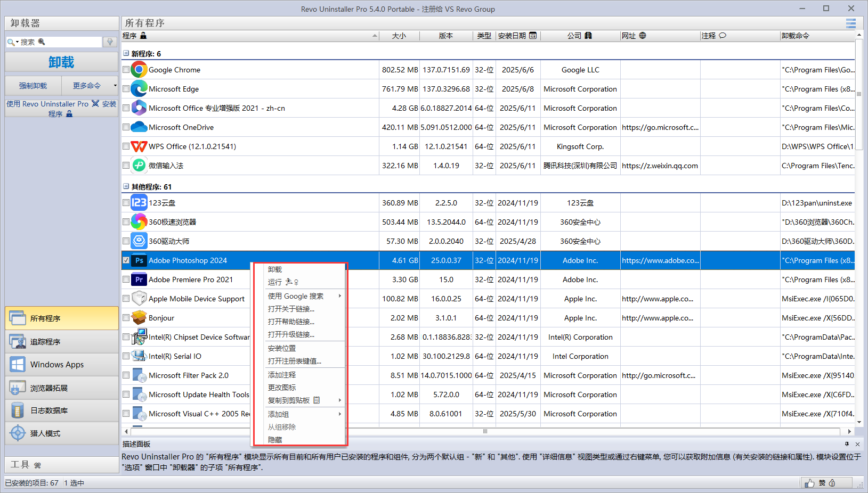The image size is (868, 493).
Task: Collapse the 其他程序: 61 group
Action: coord(126,186)
